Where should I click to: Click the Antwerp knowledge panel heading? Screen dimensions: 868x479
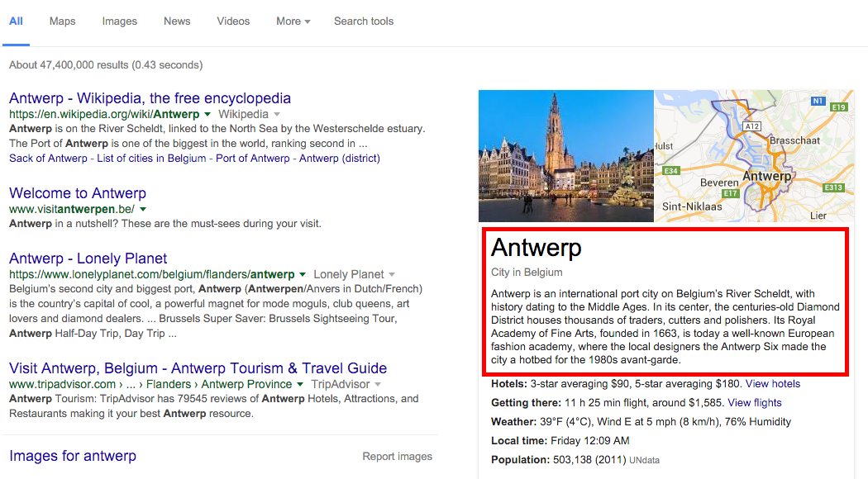537,247
